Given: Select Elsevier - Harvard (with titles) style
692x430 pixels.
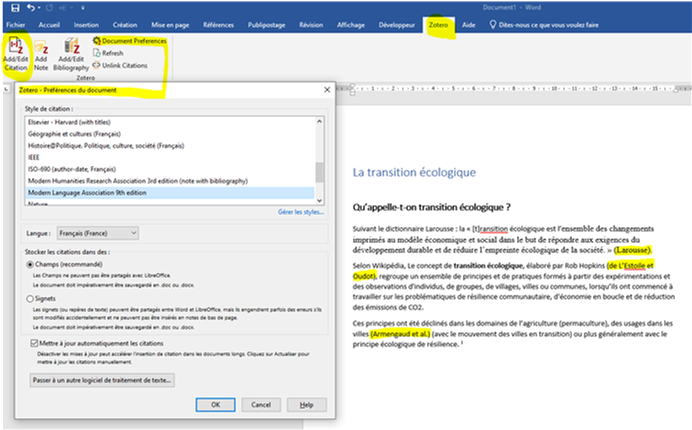Looking at the screenshot, I should coord(170,122).
